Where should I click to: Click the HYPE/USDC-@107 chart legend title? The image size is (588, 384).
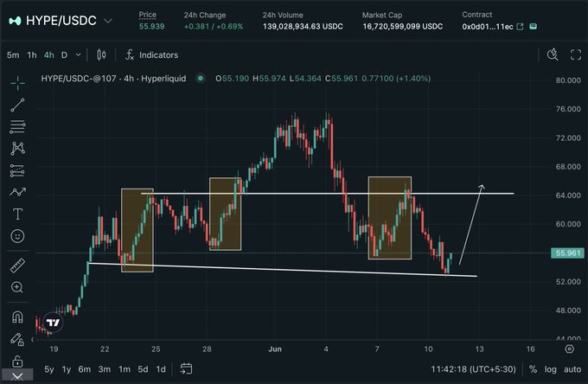point(113,79)
